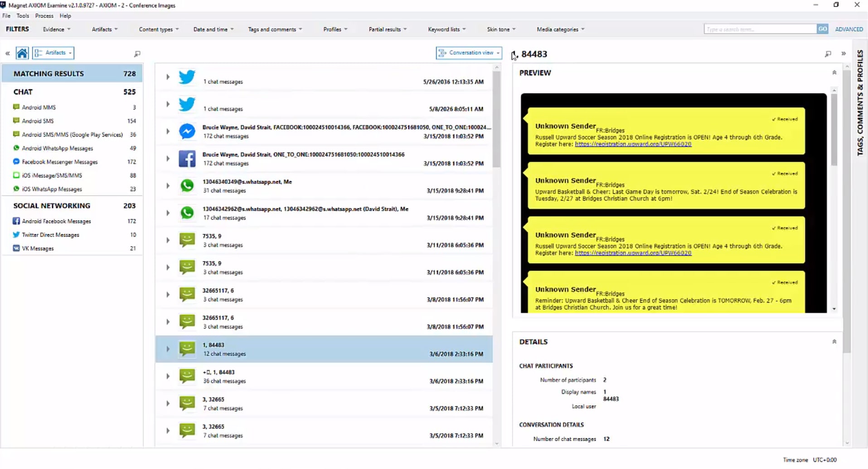
Task: Click the WhatsApp icon for the 13046340349 conversation
Action: [187, 186]
